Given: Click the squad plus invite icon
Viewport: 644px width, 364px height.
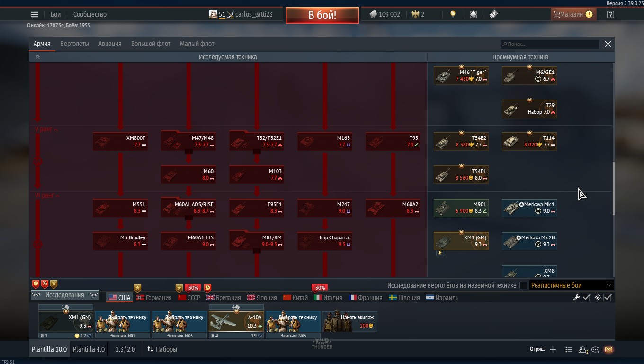Looking at the screenshot, I should pos(553,350).
